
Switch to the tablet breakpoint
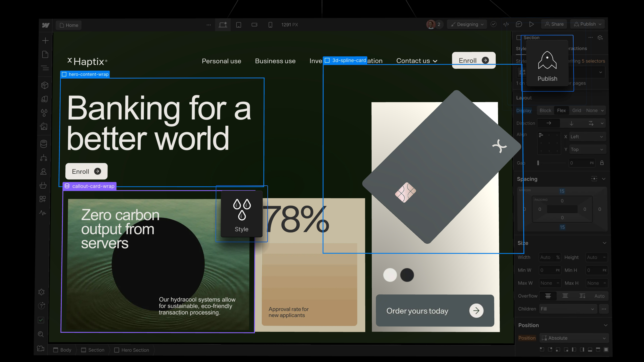[239, 25]
